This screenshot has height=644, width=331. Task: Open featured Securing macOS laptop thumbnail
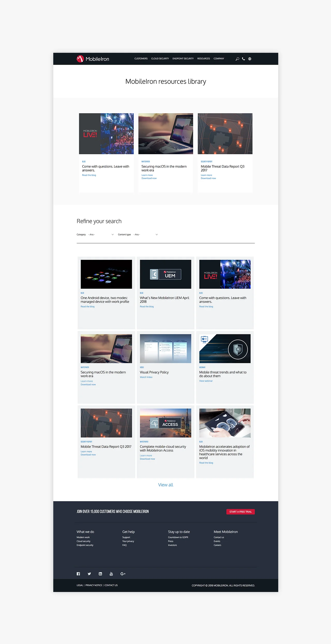click(166, 134)
